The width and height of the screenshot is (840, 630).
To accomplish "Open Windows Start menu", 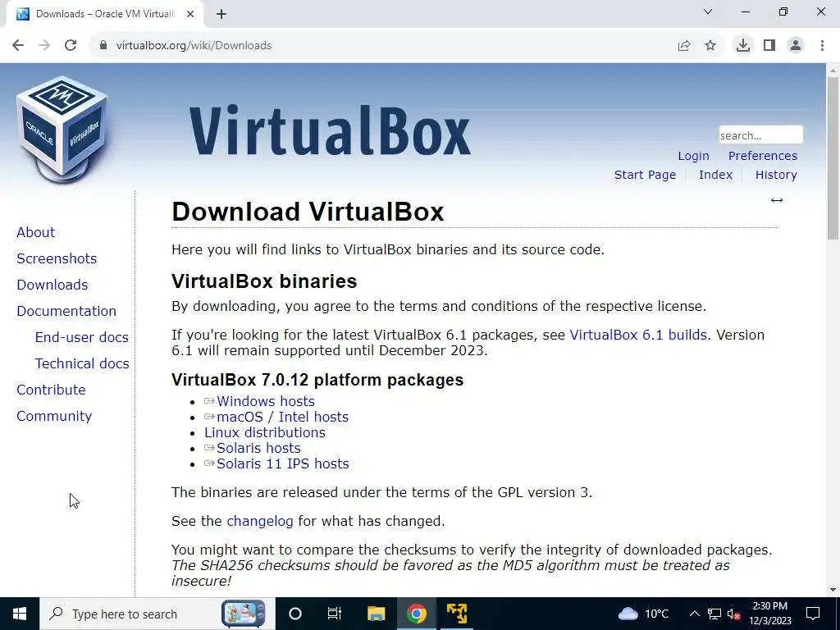I will coord(20,614).
